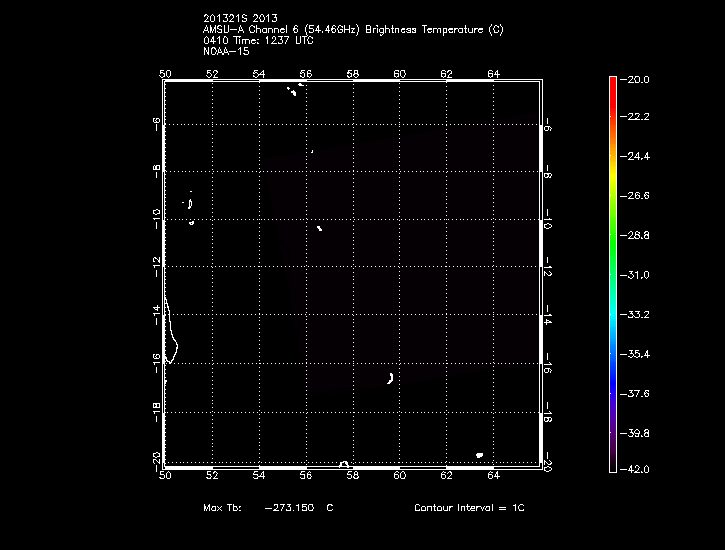Viewport: 725px width, 550px height.
Task: Click the NOAA-15 satellite label
Action: click(225, 51)
